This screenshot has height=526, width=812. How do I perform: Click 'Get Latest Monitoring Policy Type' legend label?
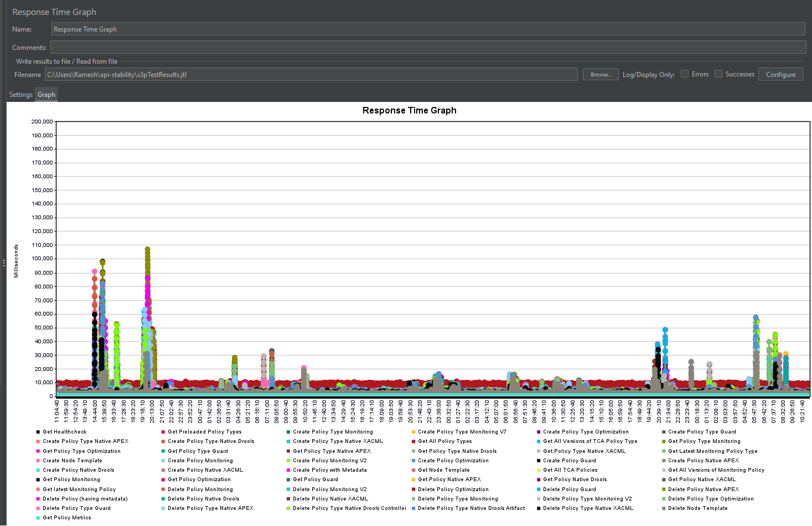click(x=713, y=451)
